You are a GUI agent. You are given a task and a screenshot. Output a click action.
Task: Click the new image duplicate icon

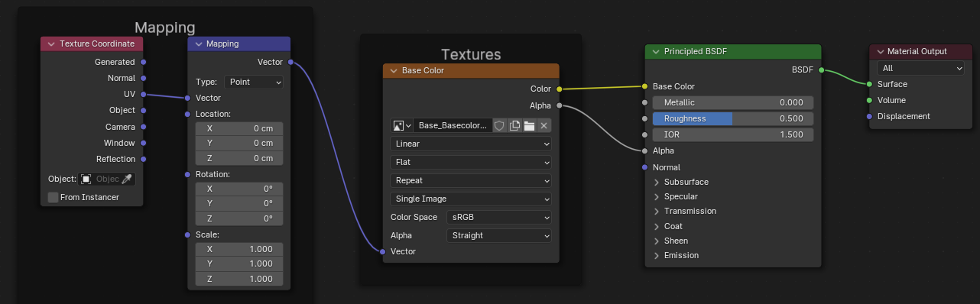514,125
